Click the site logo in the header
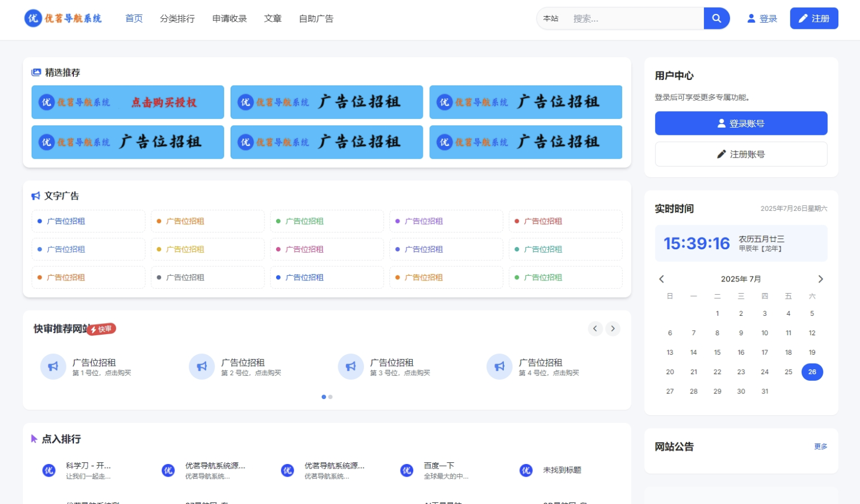860x504 pixels. [x=63, y=18]
